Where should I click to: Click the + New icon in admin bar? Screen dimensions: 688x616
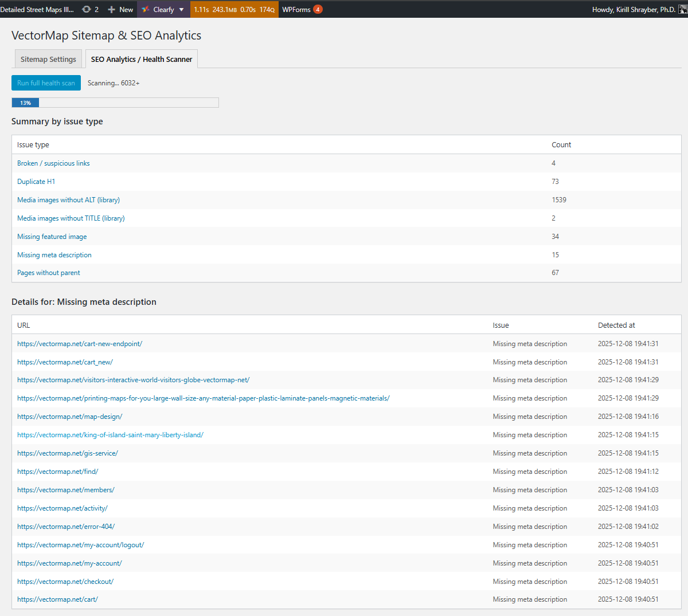click(x=120, y=9)
